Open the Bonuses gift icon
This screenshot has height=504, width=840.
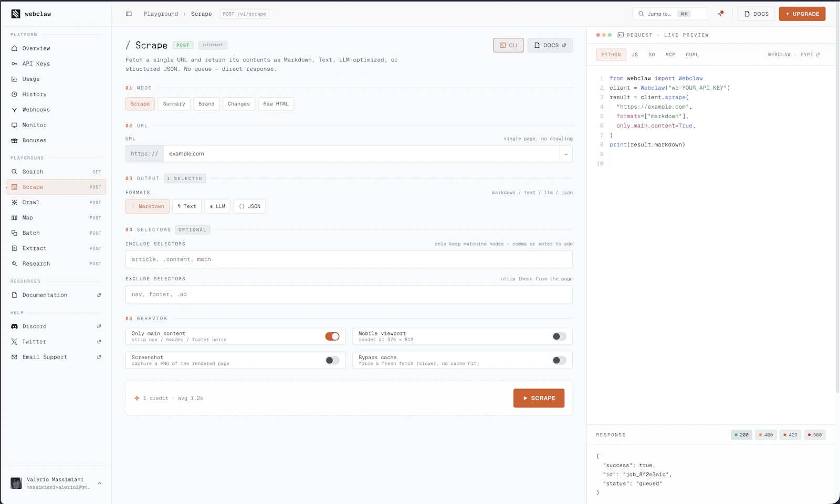point(14,141)
